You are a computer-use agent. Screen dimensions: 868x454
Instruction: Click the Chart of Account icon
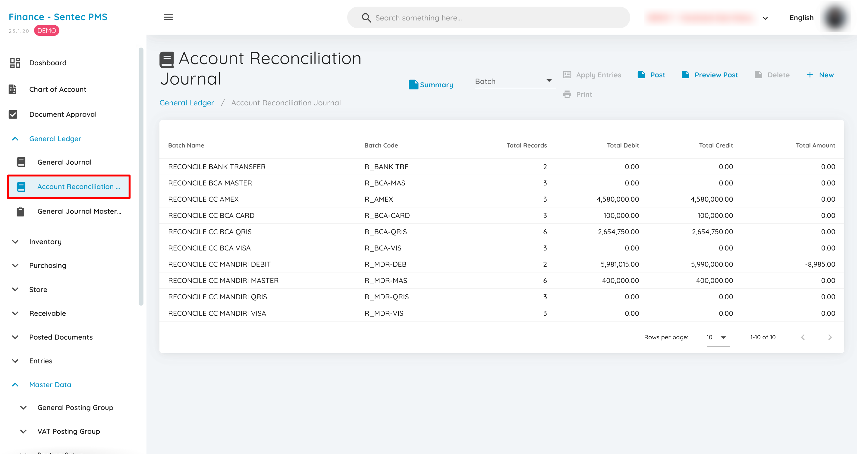click(12, 89)
